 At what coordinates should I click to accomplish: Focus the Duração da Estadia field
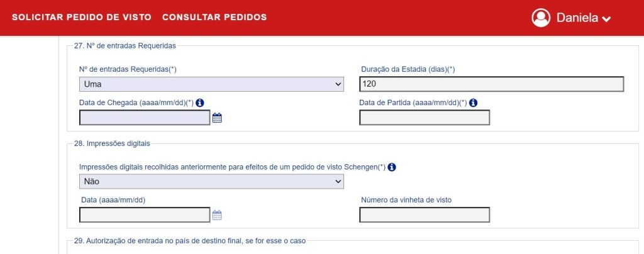click(x=492, y=84)
